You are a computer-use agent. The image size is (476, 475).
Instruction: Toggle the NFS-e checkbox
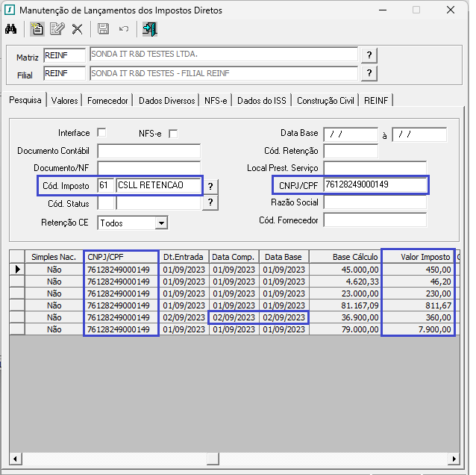click(173, 134)
